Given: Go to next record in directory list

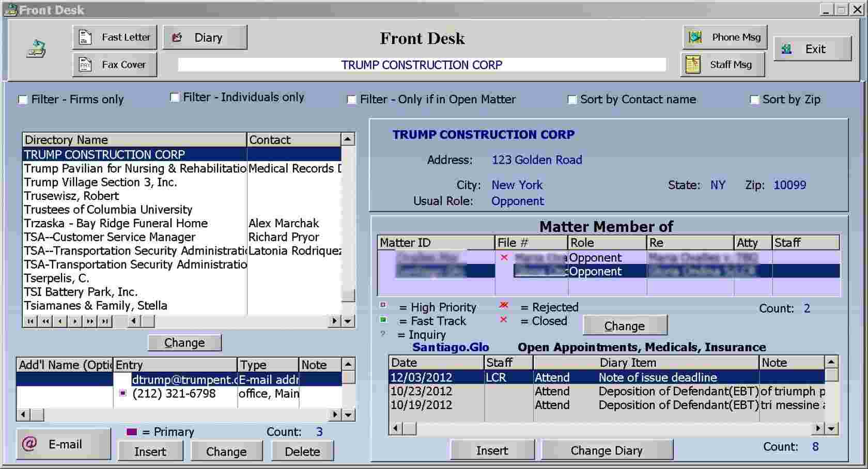Looking at the screenshot, I should 75,321.
